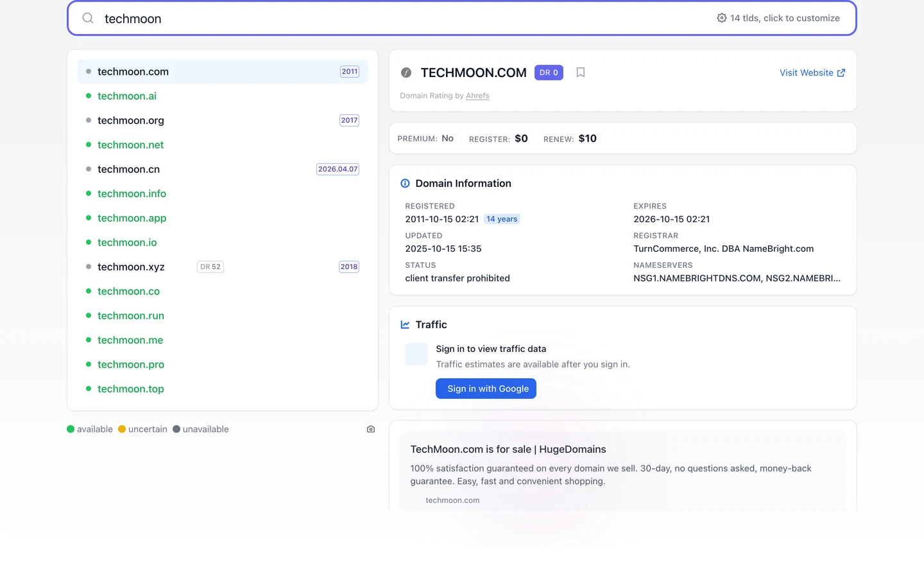The image size is (924, 578).
Task: Select the techmoon.me domain
Action: [223, 340]
